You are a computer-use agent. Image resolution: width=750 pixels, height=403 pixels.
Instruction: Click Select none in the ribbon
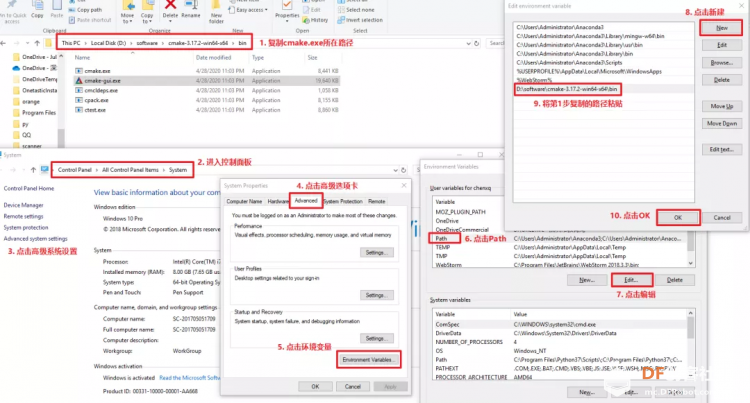pos(356,10)
